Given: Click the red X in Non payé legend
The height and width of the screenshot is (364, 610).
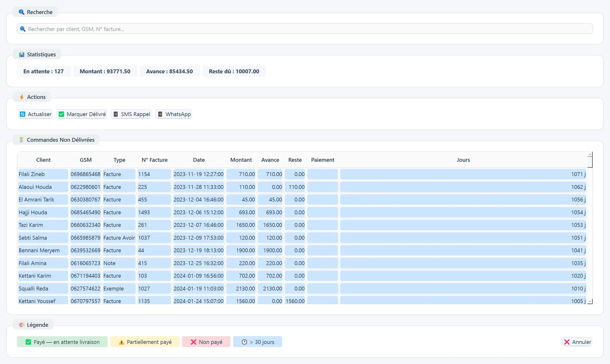Looking at the screenshot, I should (194, 342).
